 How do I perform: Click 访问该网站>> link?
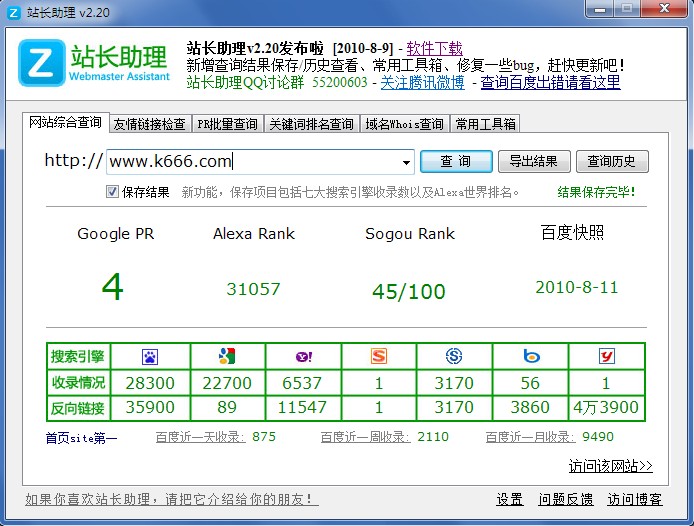click(611, 466)
